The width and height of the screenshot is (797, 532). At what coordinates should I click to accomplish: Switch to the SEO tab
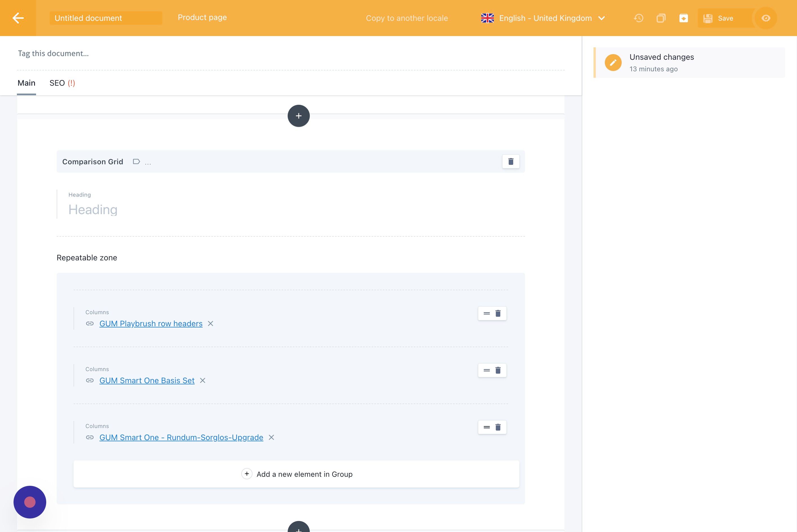62,83
